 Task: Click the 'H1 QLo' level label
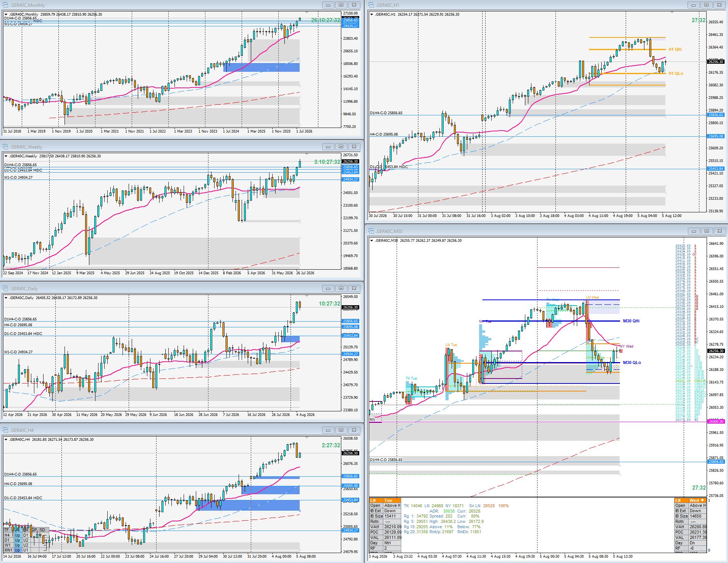pos(676,73)
